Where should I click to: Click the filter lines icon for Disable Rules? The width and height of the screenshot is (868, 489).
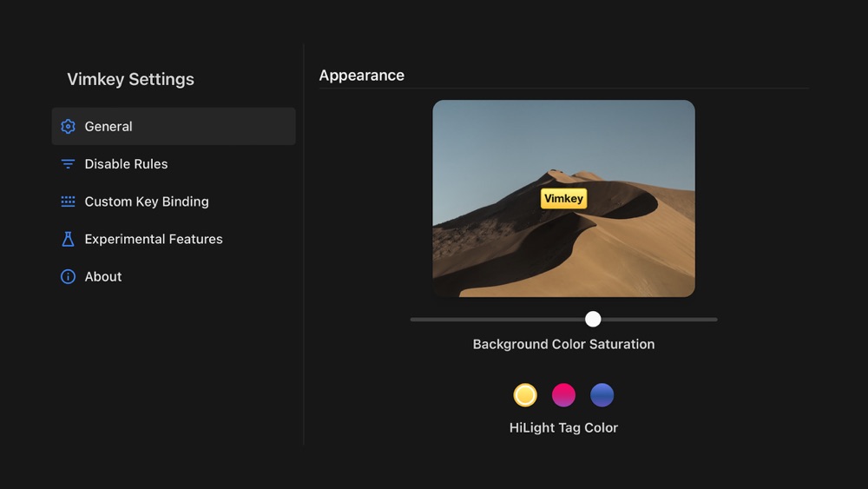(x=68, y=164)
